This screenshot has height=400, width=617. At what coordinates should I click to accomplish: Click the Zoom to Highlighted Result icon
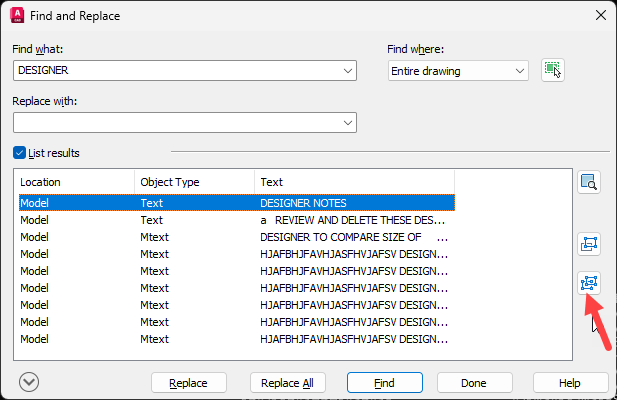[589, 182]
